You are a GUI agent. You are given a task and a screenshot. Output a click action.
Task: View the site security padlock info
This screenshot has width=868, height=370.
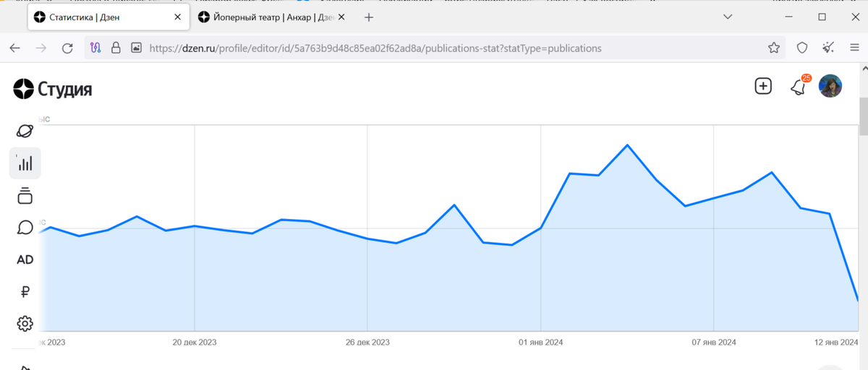115,48
